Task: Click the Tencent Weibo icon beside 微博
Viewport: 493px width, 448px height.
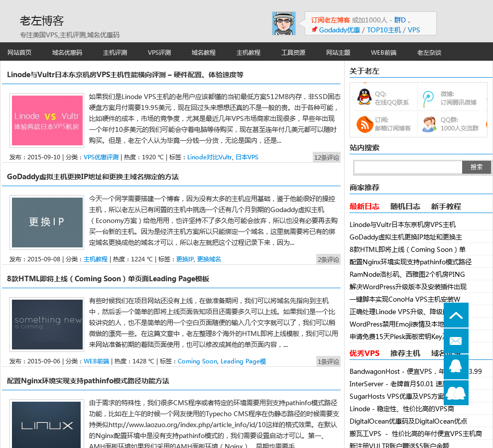Action: (428, 99)
